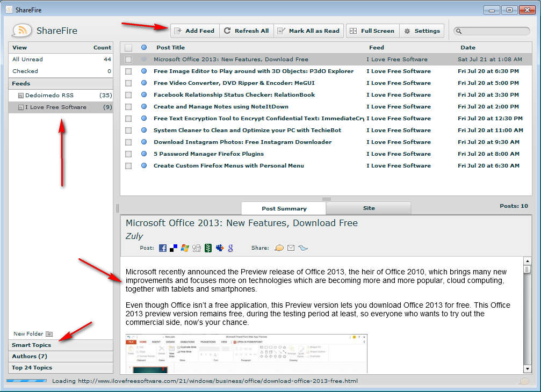
Task: Click Mark All as Read
Action: point(308,31)
